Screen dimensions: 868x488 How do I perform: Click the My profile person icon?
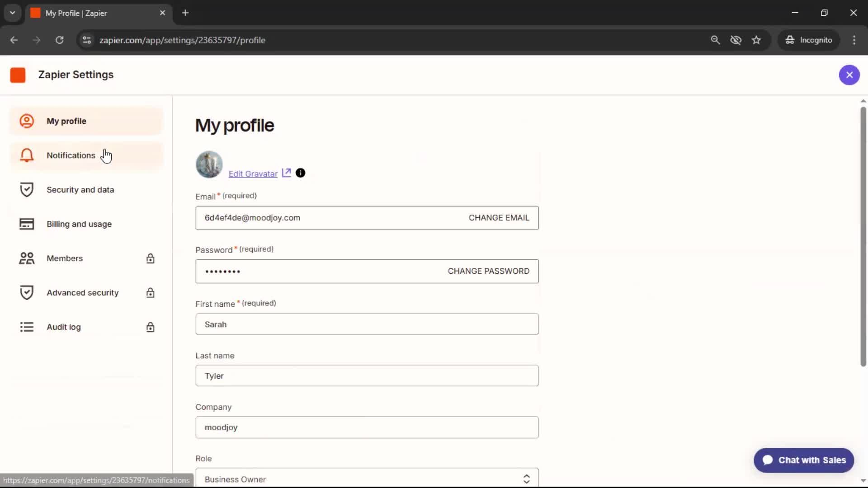point(27,121)
